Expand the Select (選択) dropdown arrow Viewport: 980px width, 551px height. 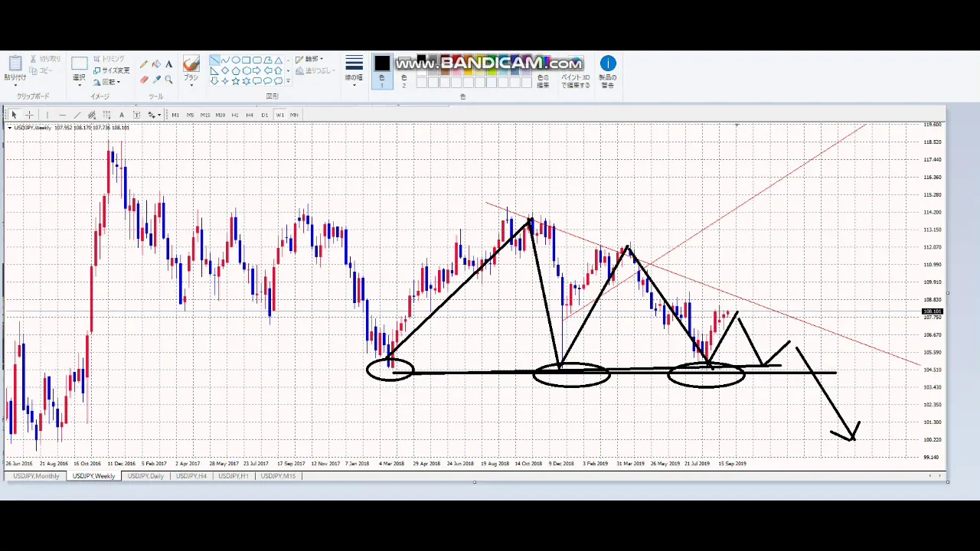pyautogui.click(x=80, y=85)
